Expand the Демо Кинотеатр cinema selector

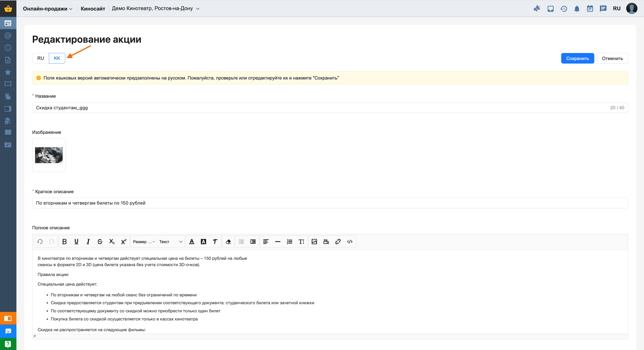pos(156,9)
